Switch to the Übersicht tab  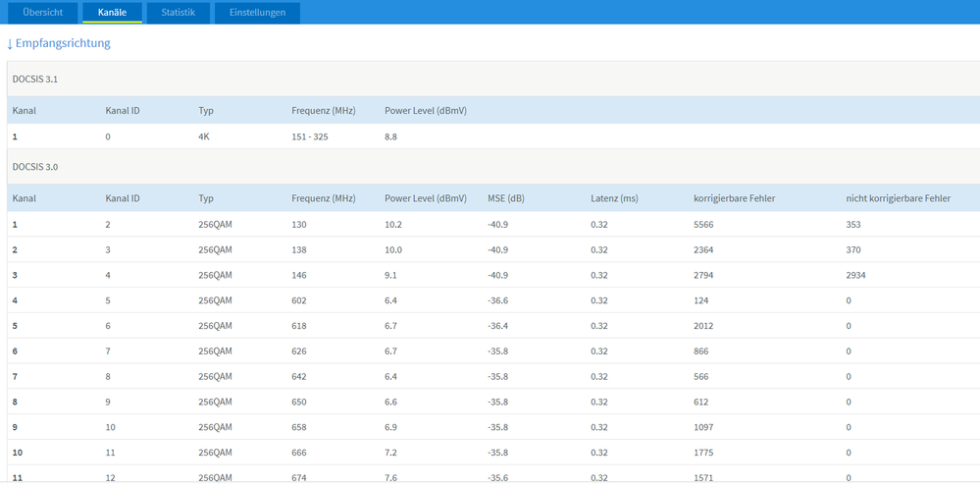42,13
